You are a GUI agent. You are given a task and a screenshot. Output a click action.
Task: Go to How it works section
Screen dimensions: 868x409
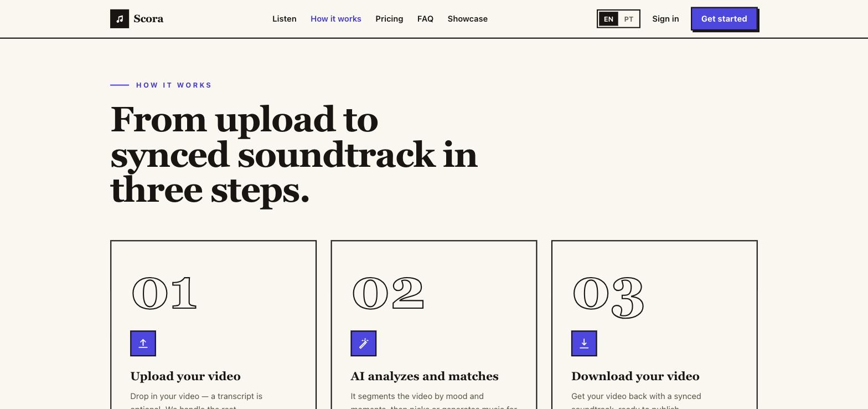pyautogui.click(x=336, y=19)
